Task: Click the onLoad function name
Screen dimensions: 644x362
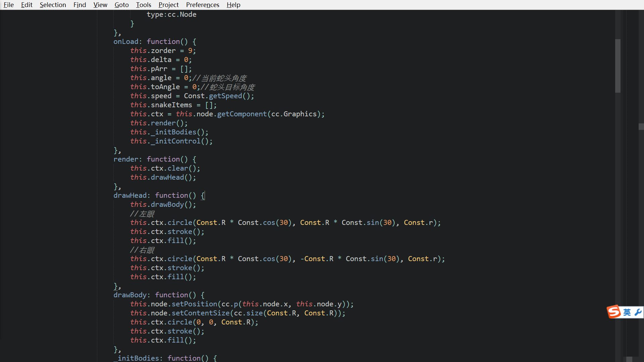Action: pyautogui.click(x=126, y=42)
